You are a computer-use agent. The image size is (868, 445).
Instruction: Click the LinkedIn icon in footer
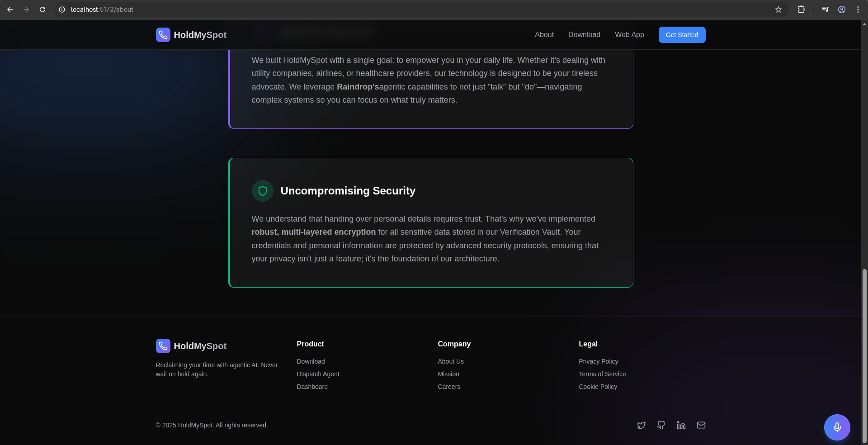coord(681,425)
